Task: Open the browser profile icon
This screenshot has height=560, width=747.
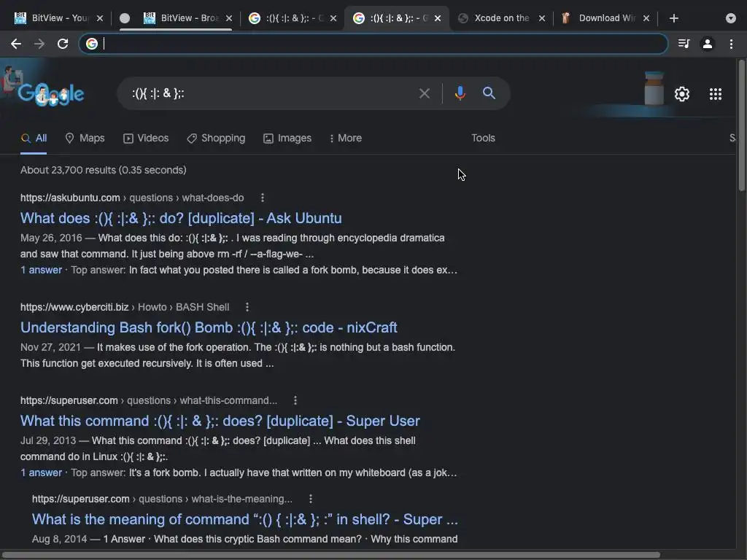Action: (x=708, y=44)
